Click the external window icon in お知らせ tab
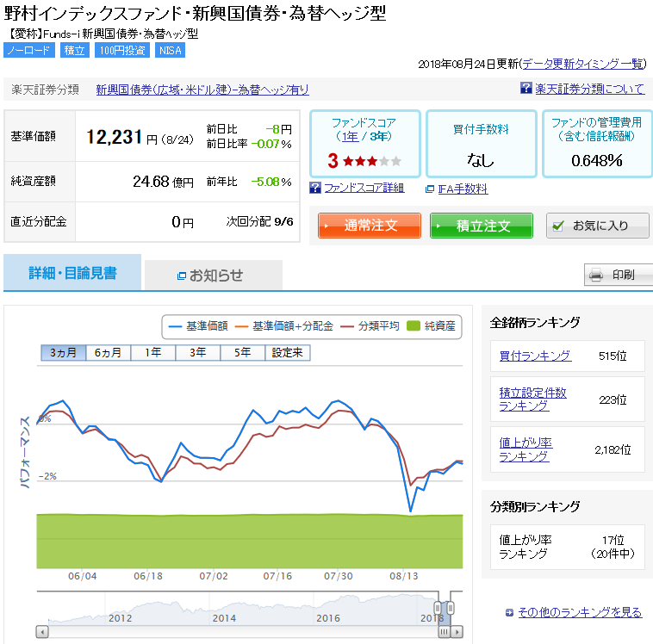This screenshot has height=644, width=653. (182, 276)
